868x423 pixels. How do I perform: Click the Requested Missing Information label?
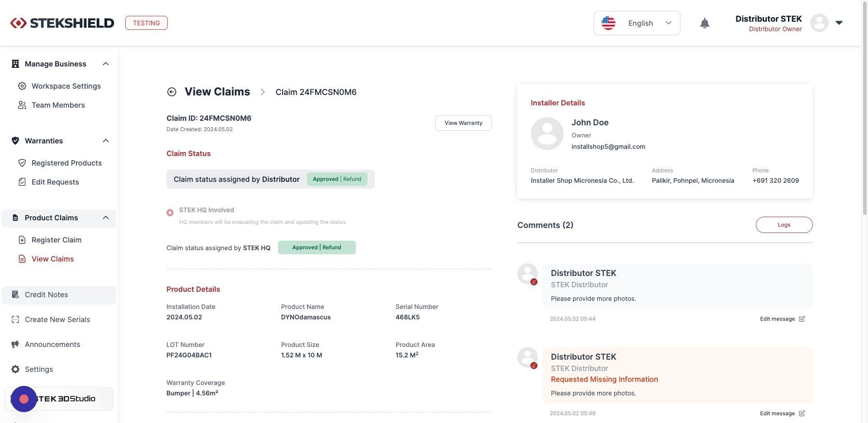point(604,379)
